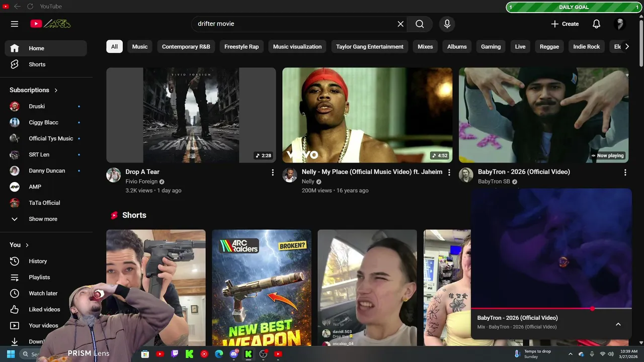Select the All filter chip
Screen dimensions: 644x362
tap(114, 46)
